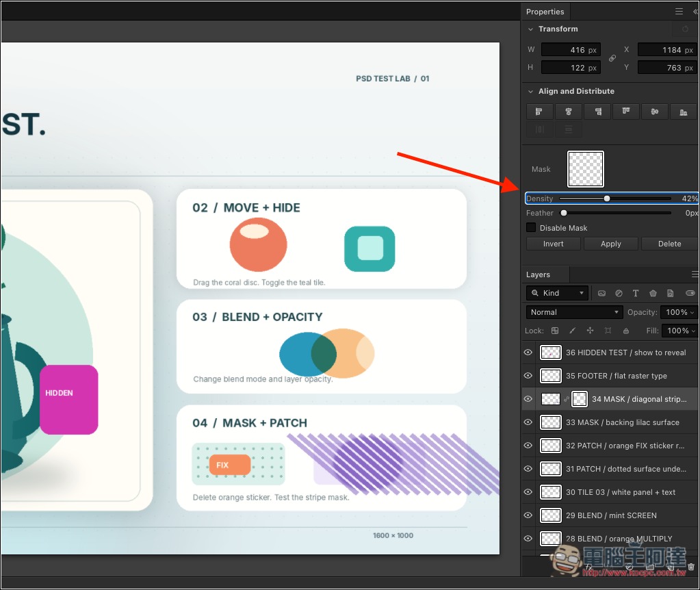Click the link icon between W and H
The image size is (700, 590).
(x=612, y=58)
